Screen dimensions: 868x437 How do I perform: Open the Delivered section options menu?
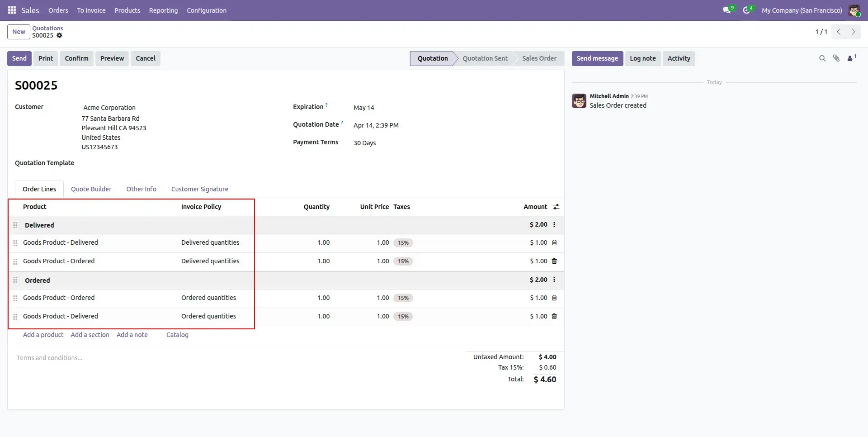click(554, 224)
